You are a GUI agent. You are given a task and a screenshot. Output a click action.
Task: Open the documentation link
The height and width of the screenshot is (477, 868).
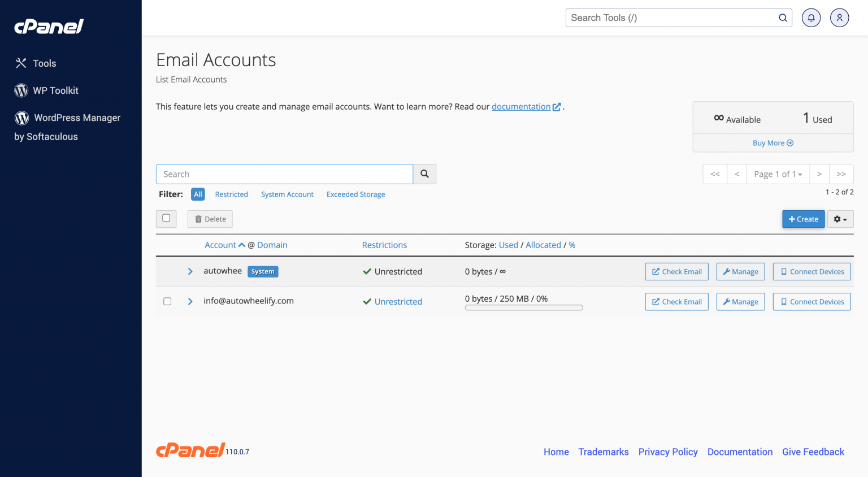point(522,106)
